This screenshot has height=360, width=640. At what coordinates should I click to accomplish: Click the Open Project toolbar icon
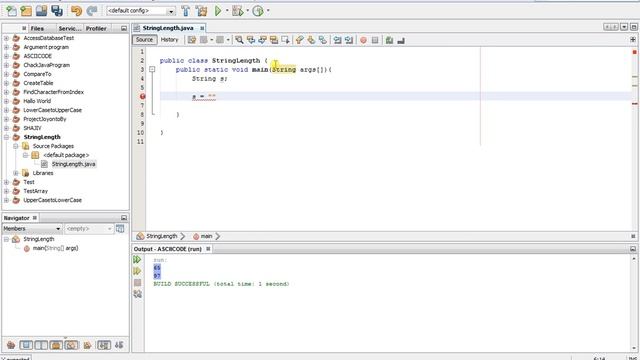41,11
